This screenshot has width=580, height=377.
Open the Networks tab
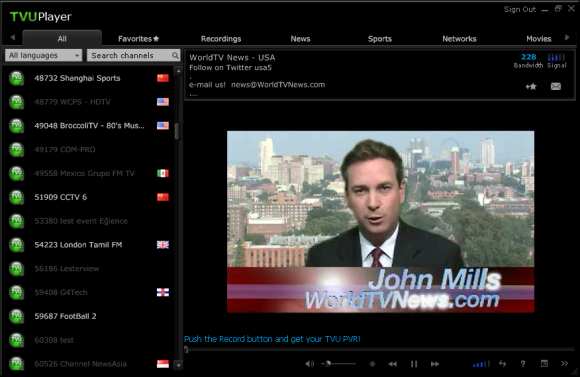(x=459, y=38)
